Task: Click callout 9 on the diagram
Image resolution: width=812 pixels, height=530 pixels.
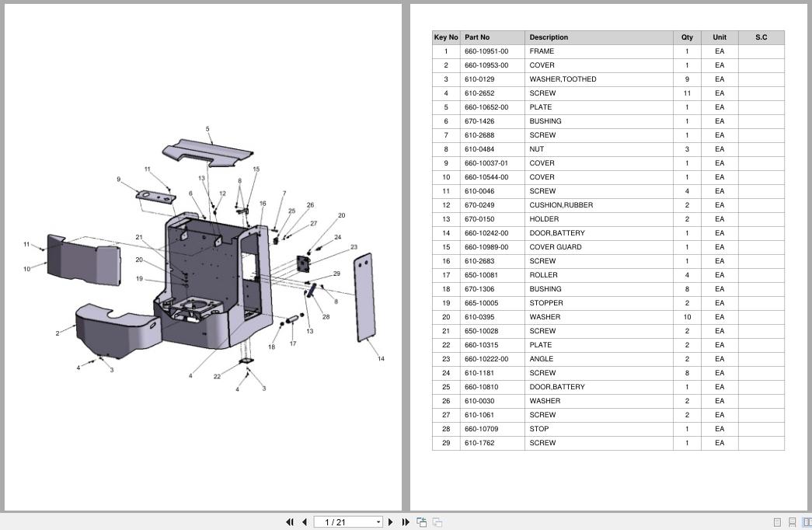Action: coord(119,180)
